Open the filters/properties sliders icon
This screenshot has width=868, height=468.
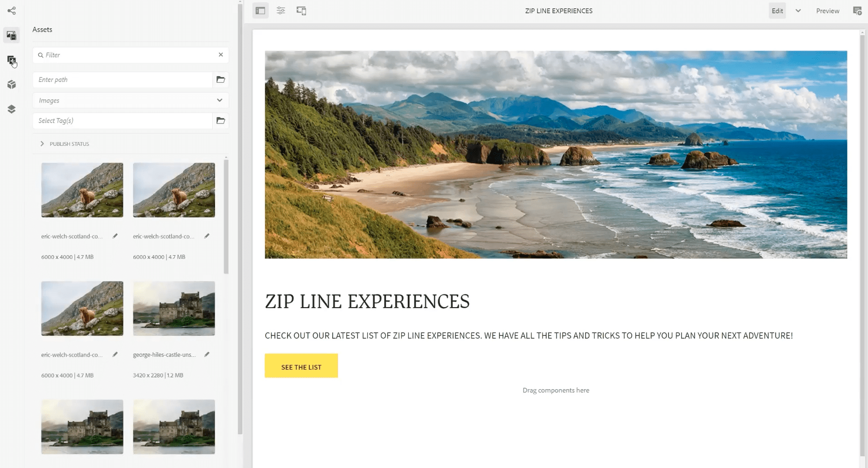[281, 10]
